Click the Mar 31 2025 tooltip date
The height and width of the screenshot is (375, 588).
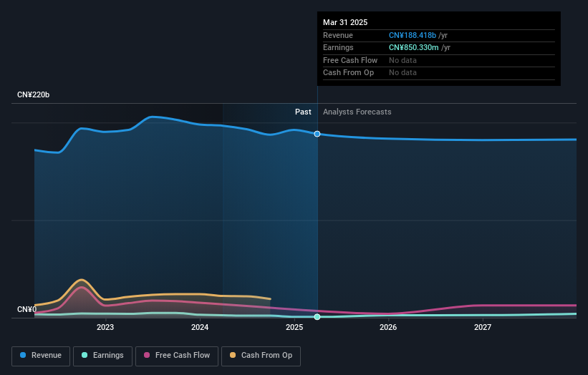(x=345, y=22)
